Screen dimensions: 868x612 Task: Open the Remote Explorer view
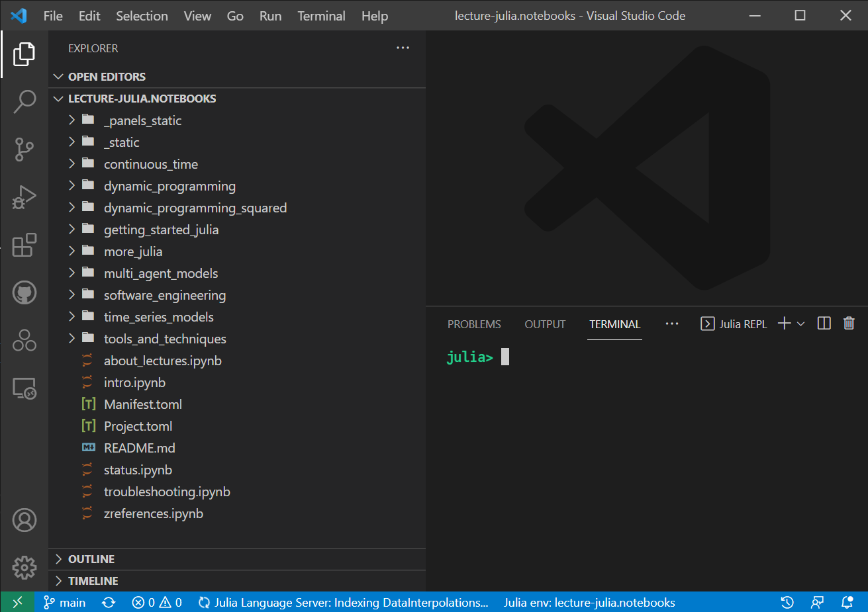[24, 388]
